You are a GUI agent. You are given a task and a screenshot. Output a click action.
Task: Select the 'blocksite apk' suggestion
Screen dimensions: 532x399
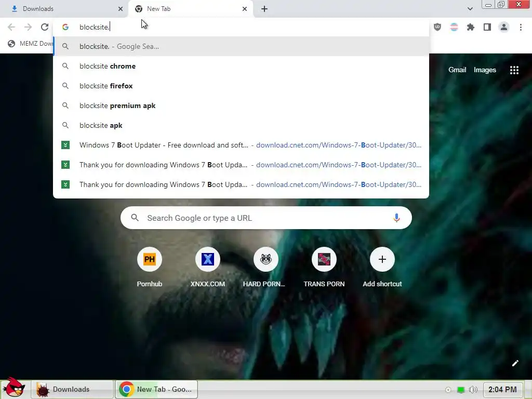[241, 125]
